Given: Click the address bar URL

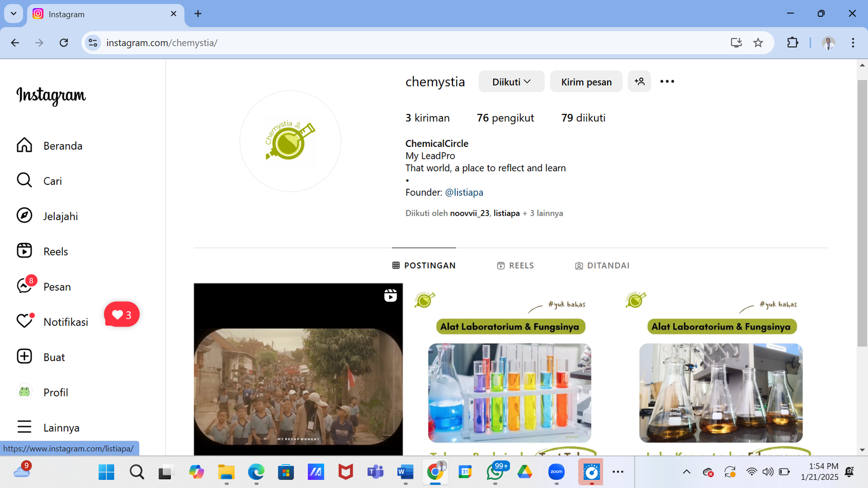Looking at the screenshot, I should click(162, 43).
